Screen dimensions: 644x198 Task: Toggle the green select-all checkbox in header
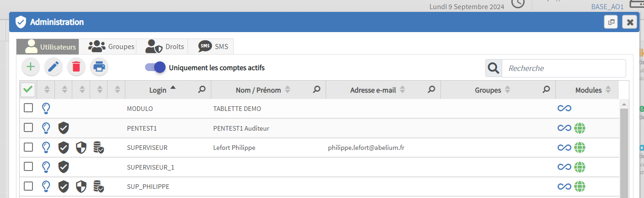[x=28, y=90]
